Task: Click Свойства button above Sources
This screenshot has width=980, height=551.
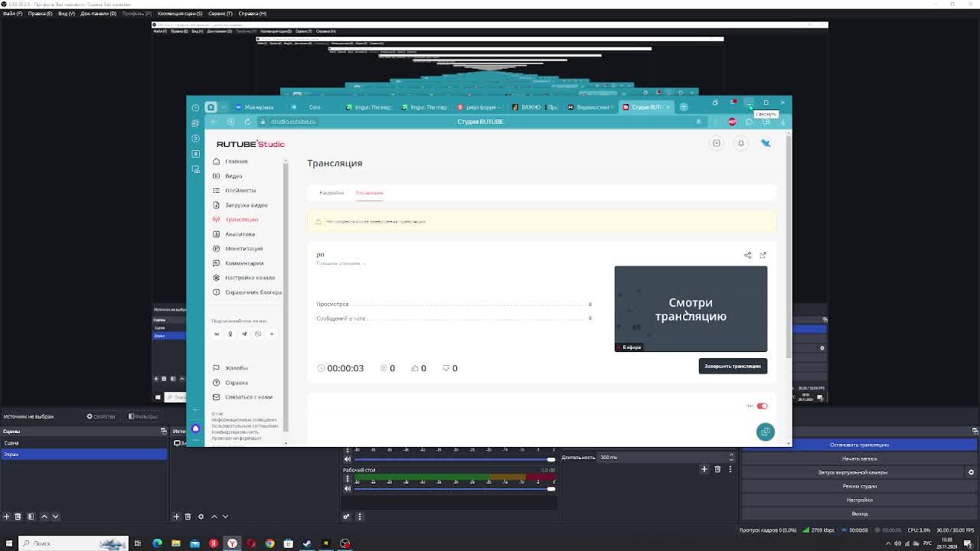Action: pyautogui.click(x=101, y=416)
